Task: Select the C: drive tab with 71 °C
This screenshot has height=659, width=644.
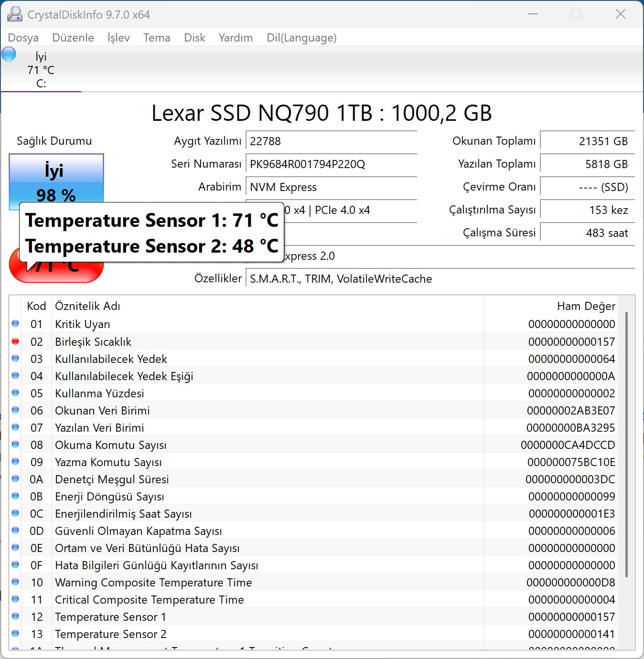Action: (x=41, y=70)
